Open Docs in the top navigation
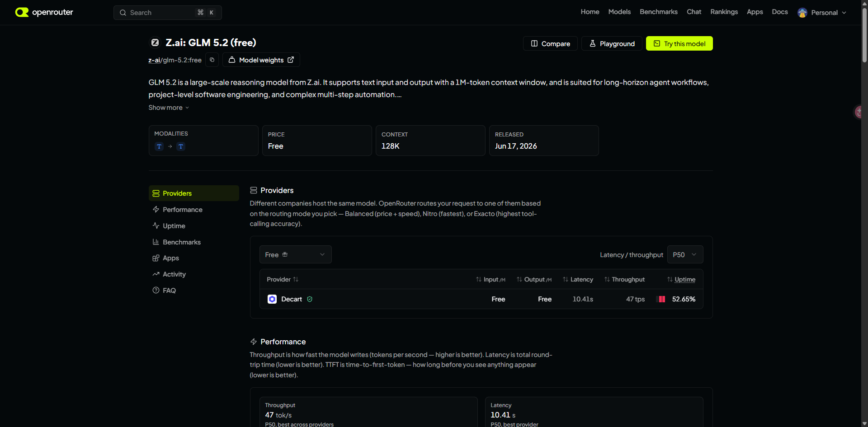 pos(780,12)
